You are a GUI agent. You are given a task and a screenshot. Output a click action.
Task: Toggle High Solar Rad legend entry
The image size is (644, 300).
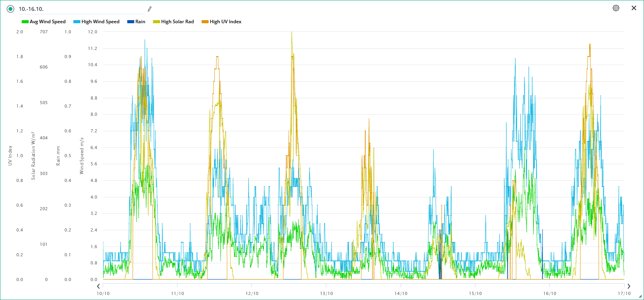(x=177, y=22)
